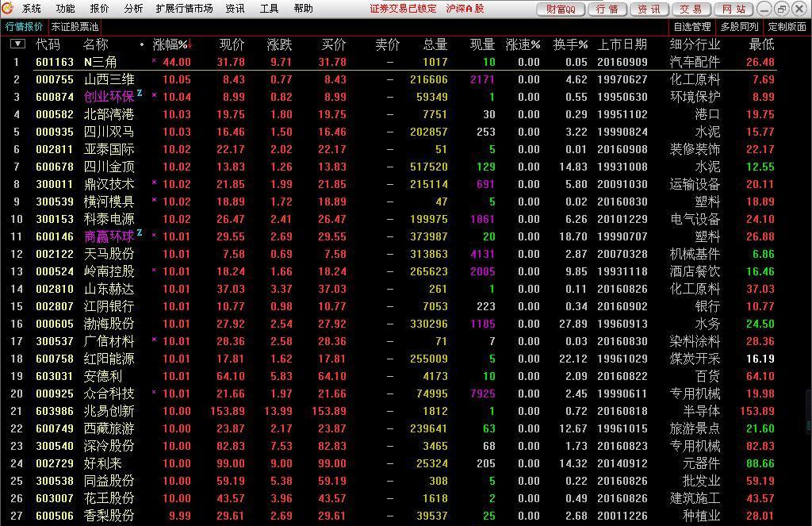Viewport: 812px width, 526px height.
Task: Sort by 上市日期 column header
Action: (622, 44)
